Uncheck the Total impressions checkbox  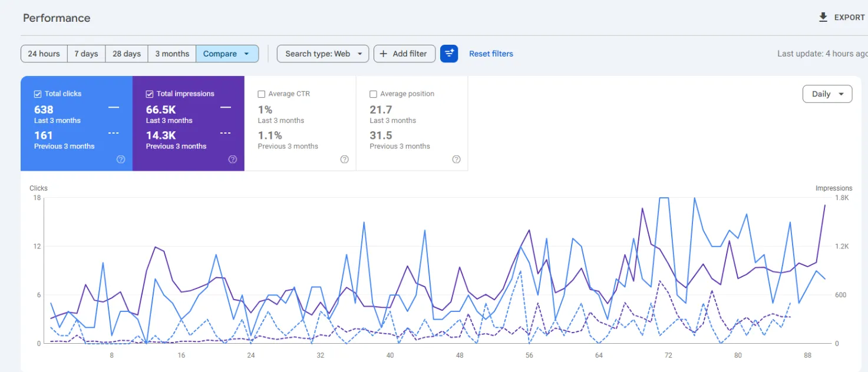149,94
